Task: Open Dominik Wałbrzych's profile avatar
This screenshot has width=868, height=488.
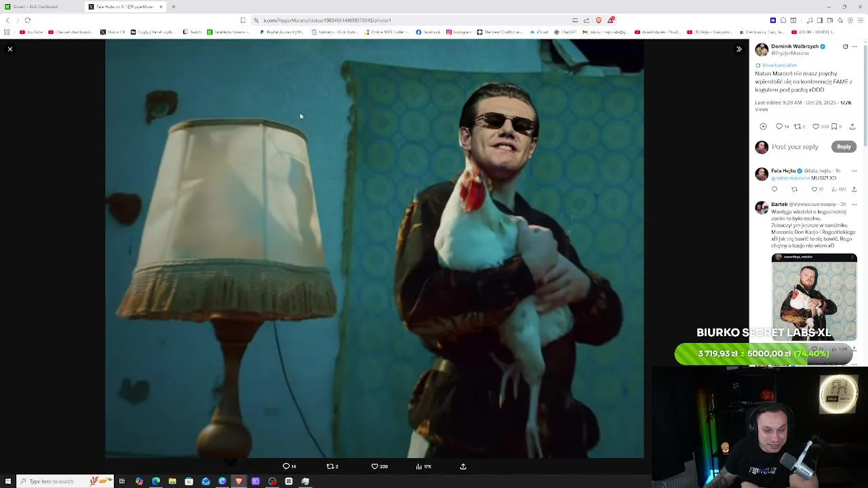Action: click(x=762, y=49)
